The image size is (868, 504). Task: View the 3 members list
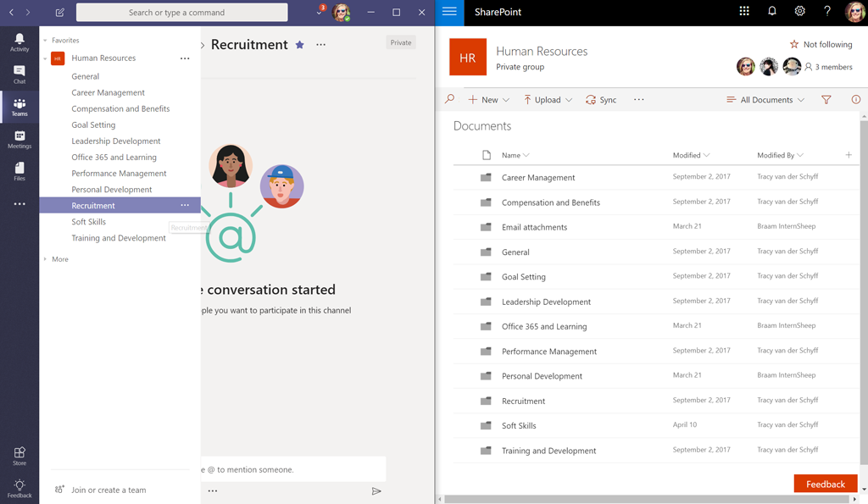coord(828,67)
